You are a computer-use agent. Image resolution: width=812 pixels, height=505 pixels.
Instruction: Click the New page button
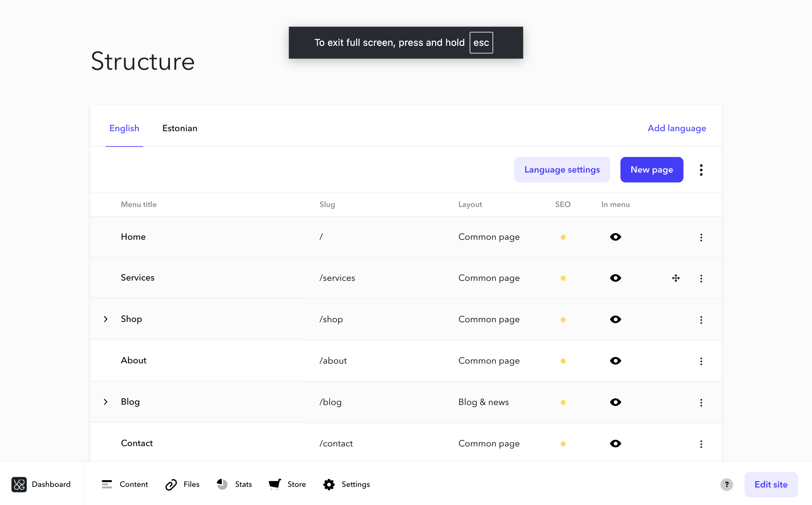click(x=651, y=170)
